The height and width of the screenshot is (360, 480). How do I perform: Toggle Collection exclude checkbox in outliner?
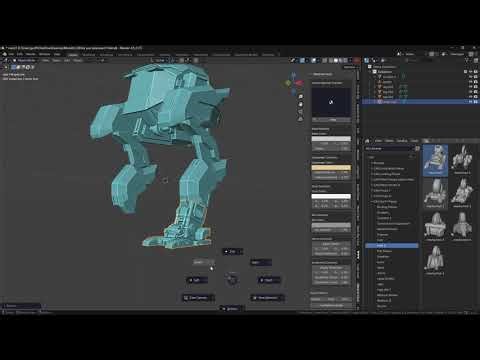[x=466, y=72]
